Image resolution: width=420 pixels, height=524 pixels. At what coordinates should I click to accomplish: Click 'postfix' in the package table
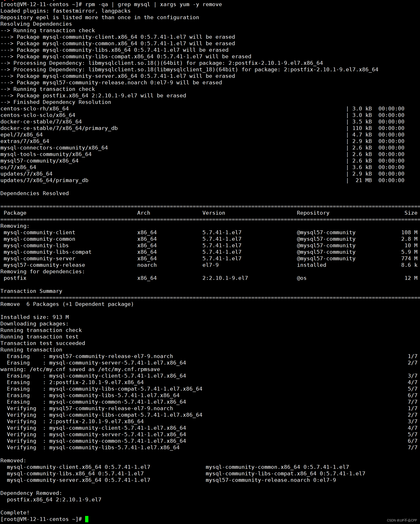(15, 278)
